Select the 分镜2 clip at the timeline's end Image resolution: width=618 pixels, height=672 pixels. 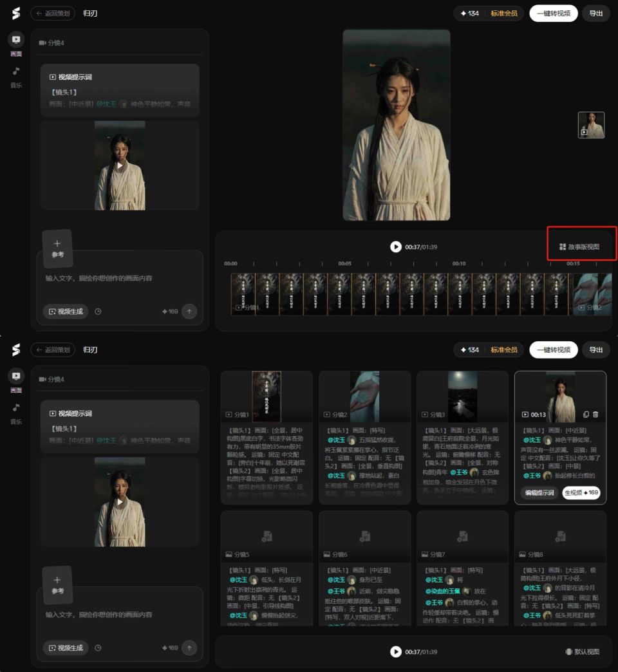coord(593,294)
